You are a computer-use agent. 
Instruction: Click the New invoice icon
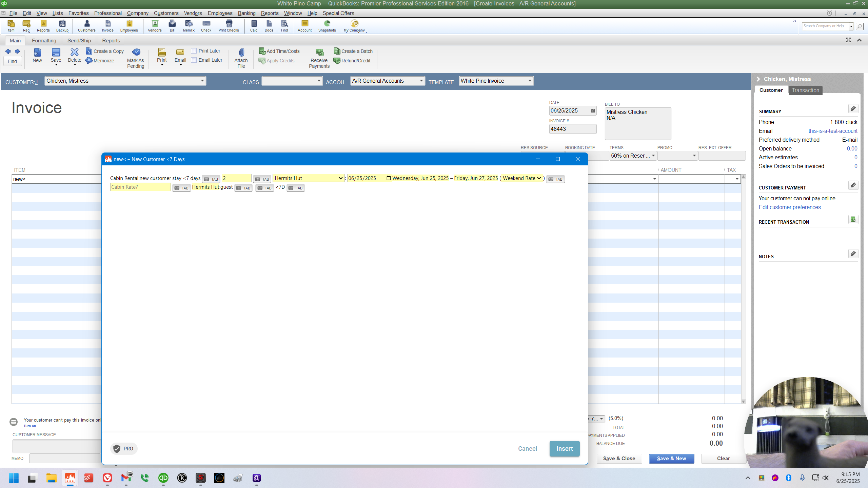[x=37, y=55]
